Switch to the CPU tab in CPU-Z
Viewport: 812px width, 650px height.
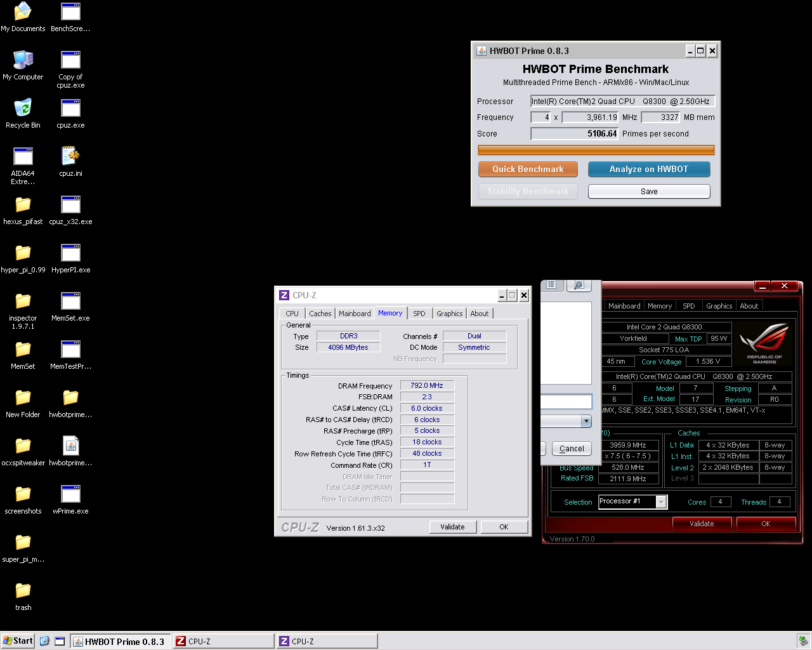tap(292, 314)
